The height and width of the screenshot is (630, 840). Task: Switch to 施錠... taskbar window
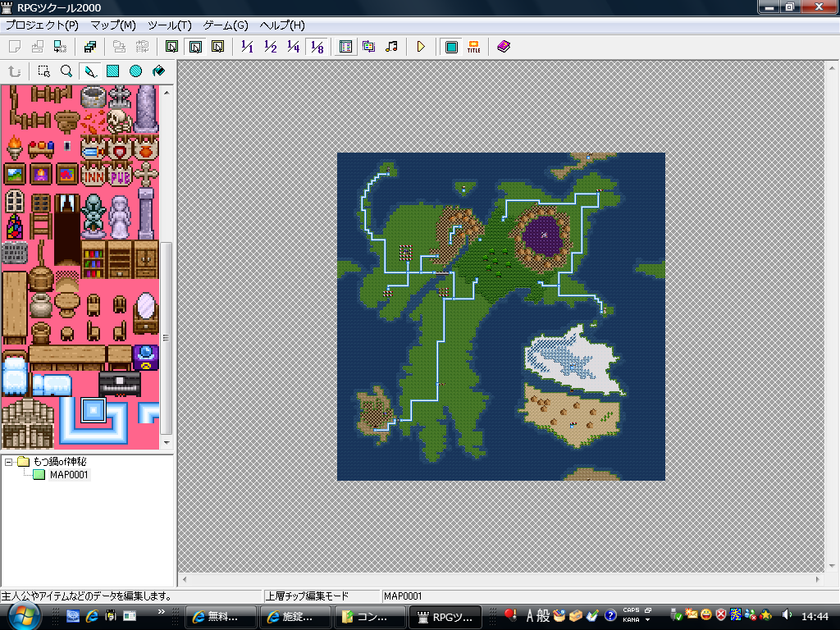pos(295,617)
